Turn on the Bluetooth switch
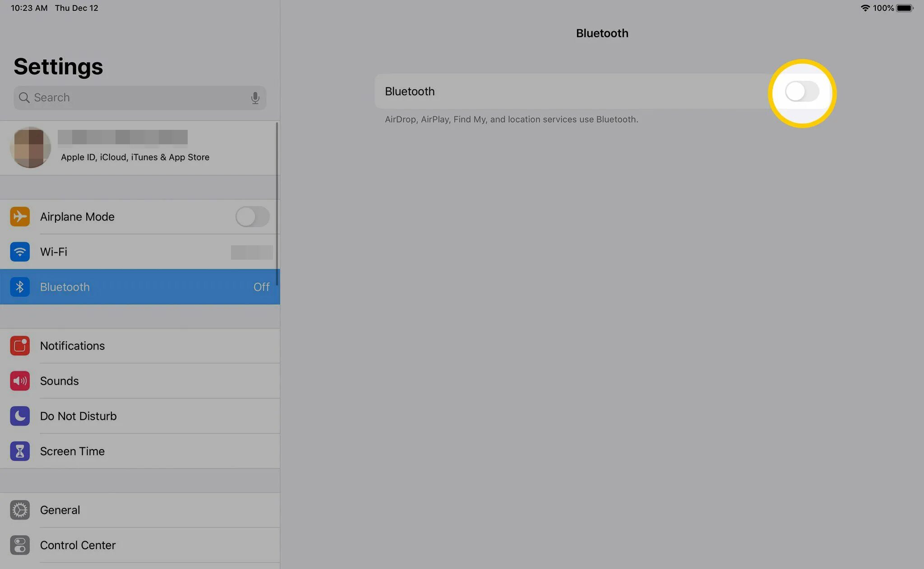This screenshot has width=924, height=569. 802,92
